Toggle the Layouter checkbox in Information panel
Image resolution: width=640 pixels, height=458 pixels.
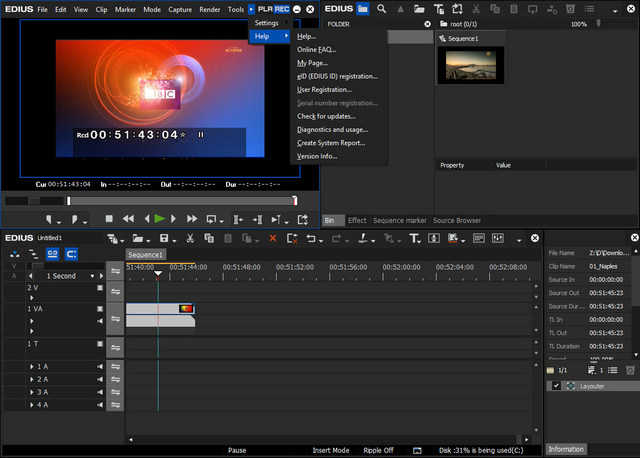(x=556, y=386)
